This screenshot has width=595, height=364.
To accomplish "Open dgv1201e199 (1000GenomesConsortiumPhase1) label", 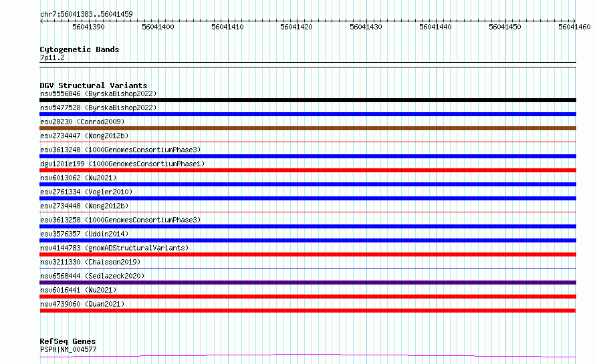I will tap(122, 164).
